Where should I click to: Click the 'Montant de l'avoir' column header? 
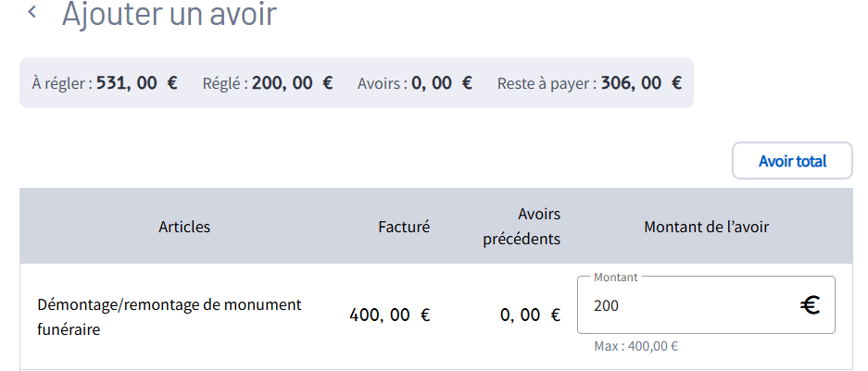706,227
